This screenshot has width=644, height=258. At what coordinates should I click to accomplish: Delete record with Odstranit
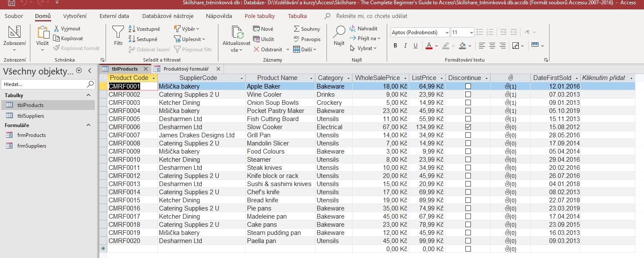[268, 49]
